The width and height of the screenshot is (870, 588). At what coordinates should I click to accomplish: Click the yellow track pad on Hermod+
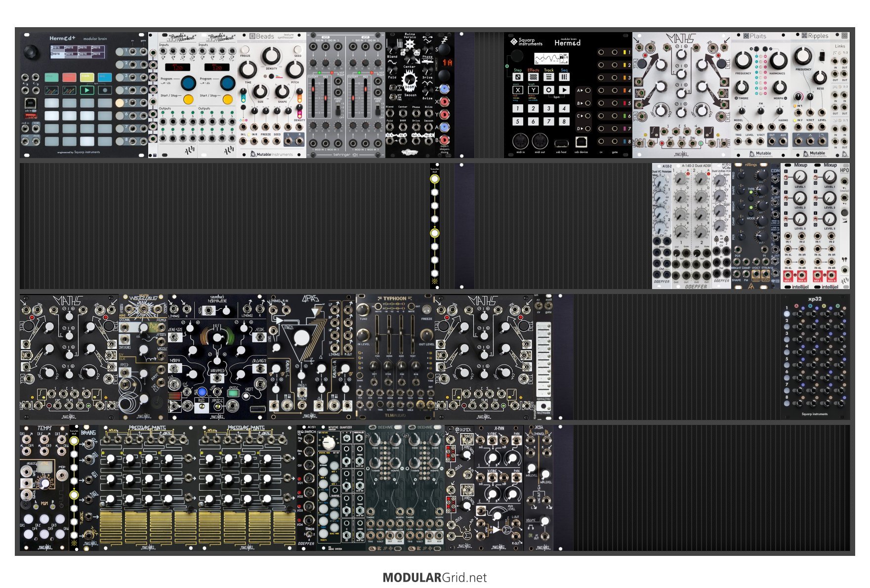(87, 77)
